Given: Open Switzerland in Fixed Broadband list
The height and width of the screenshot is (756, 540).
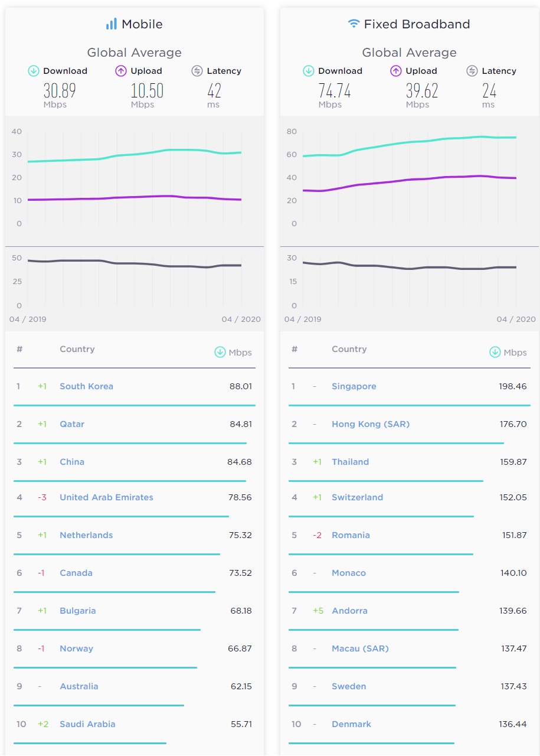Looking at the screenshot, I should pos(357,497).
